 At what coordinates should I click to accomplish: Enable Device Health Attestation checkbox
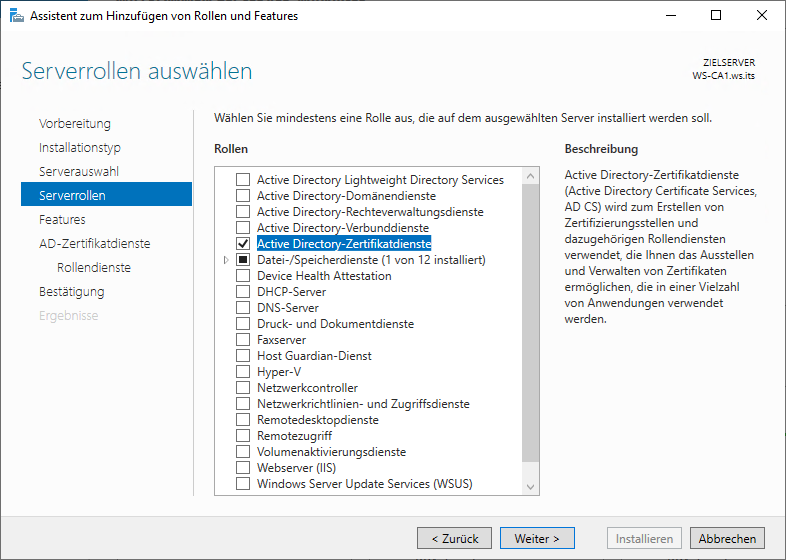(x=243, y=276)
